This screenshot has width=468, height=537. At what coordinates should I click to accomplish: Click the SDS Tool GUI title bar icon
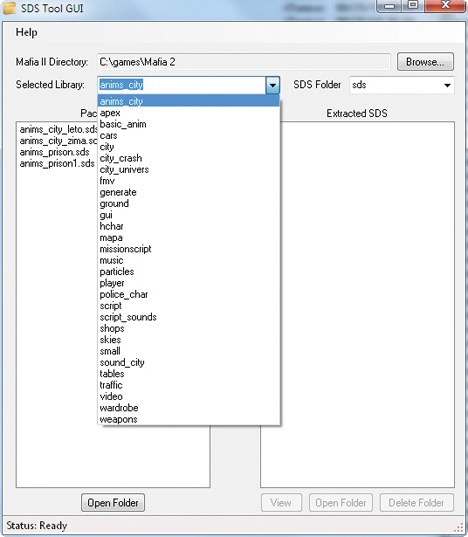pos(9,8)
